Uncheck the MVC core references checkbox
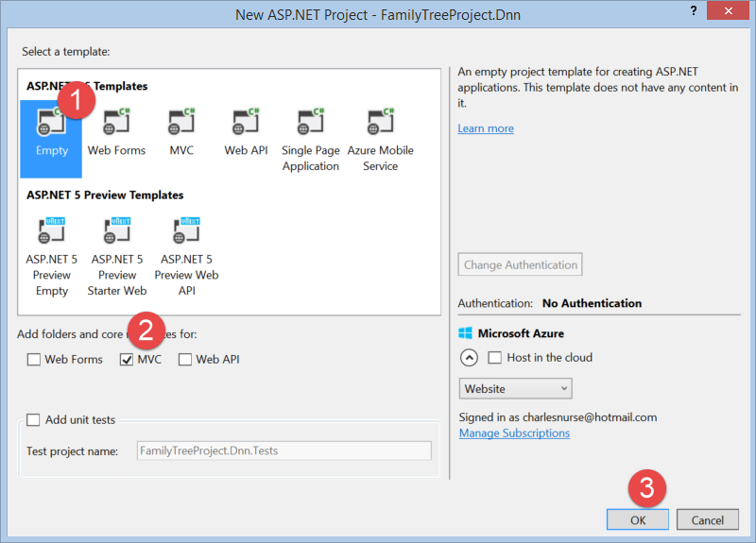 127,360
